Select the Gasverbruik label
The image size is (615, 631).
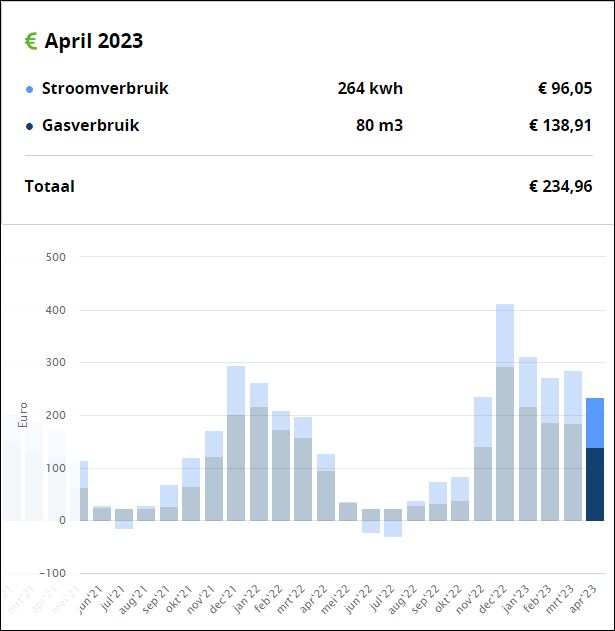tap(90, 126)
